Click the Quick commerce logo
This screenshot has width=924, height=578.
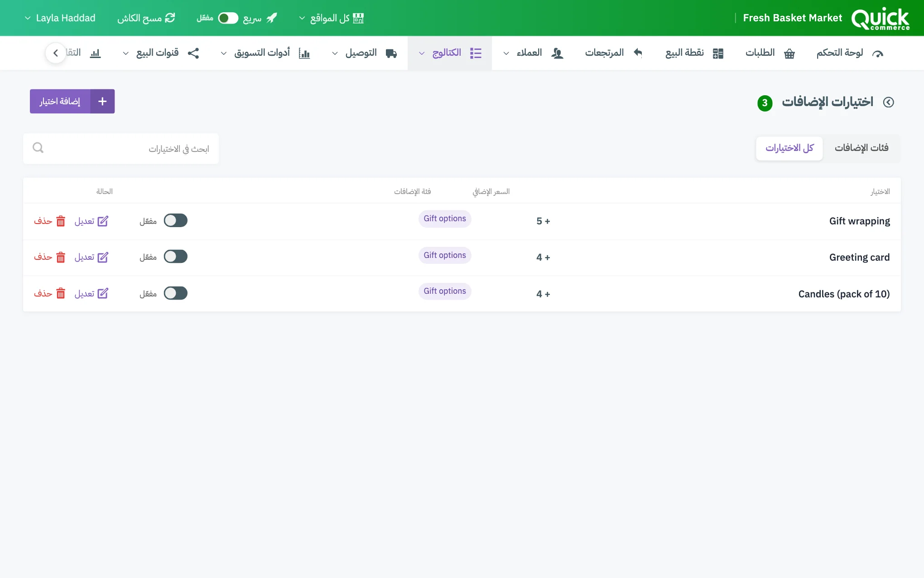(x=880, y=19)
